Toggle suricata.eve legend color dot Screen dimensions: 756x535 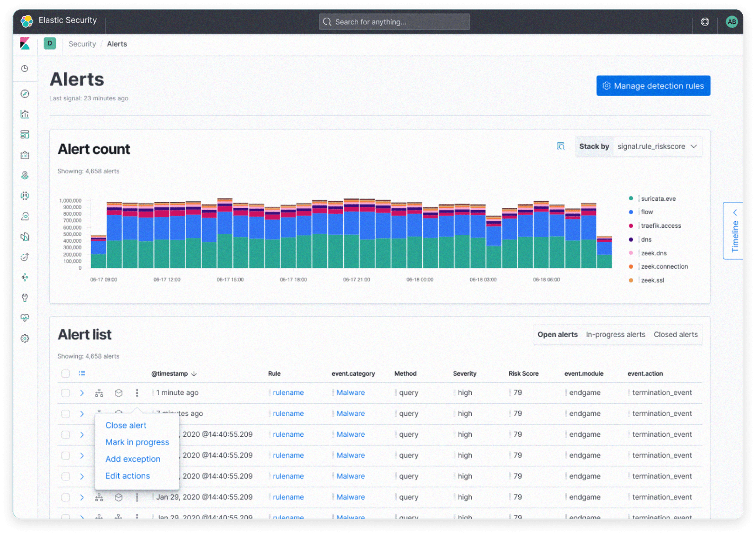pyautogui.click(x=631, y=199)
